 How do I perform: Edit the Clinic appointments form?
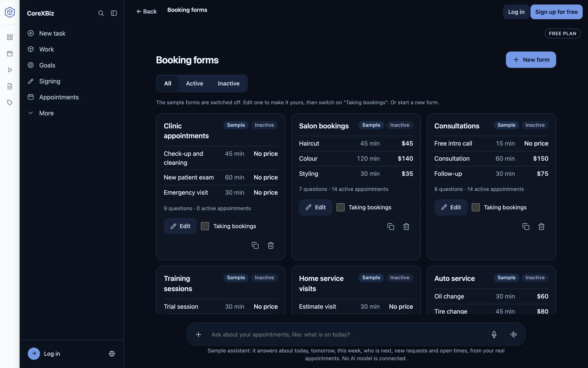180,226
